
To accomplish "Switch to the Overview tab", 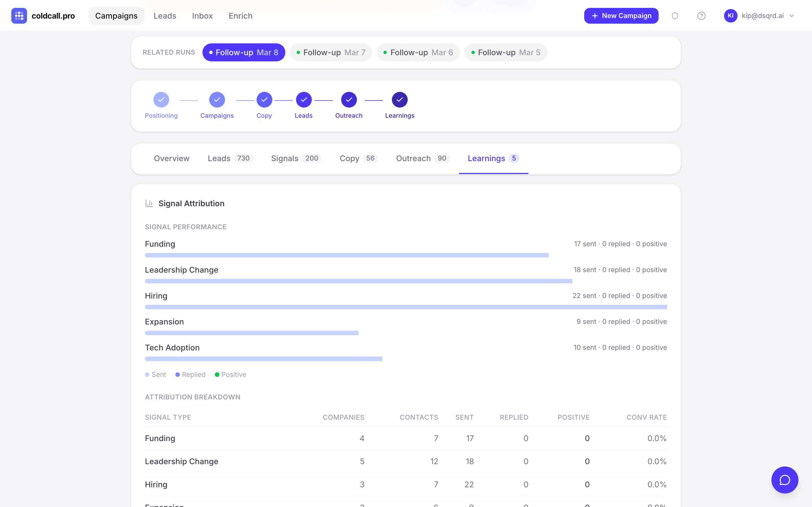I will [171, 158].
